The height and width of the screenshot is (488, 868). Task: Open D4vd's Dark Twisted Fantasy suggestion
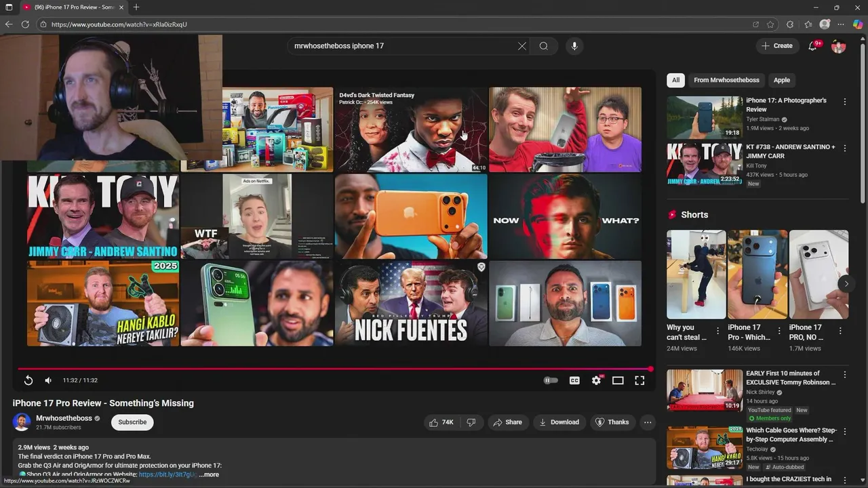click(x=411, y=129)
